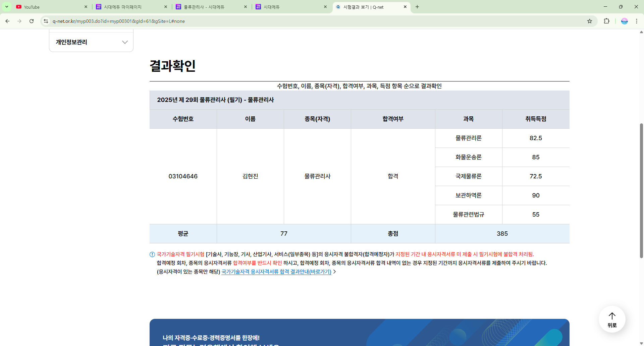Close the YouTube tab
Viewport: 644px width, 346px height.
tap(86, 7)
